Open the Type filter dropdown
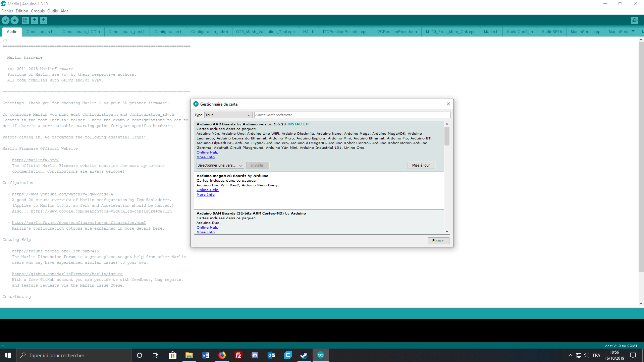This screenshot has height=362, width=644. pyautogui.click(x=228, y=115)
